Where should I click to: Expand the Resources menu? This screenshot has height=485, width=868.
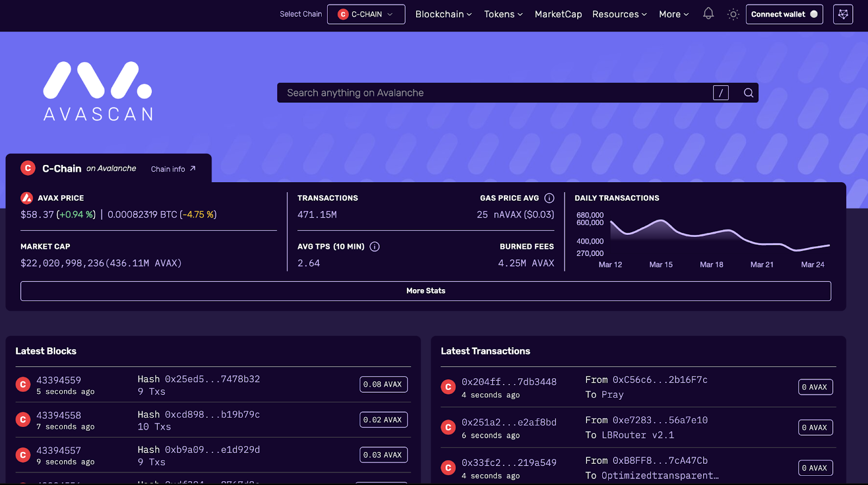pyautogui.click(x=620, y=14)
